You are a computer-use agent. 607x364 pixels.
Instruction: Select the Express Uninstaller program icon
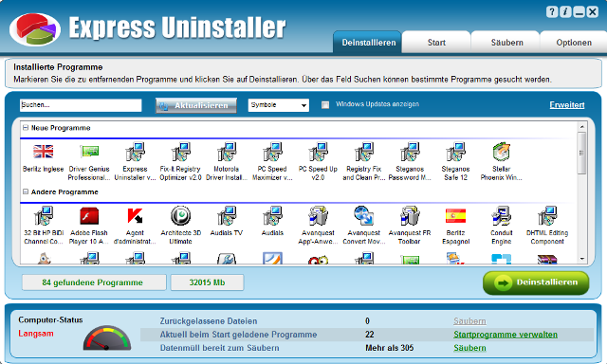pos(135,152)
